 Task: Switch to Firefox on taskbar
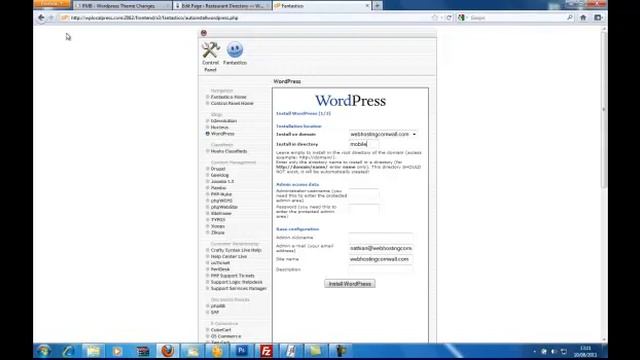click(x=167, y=351)
